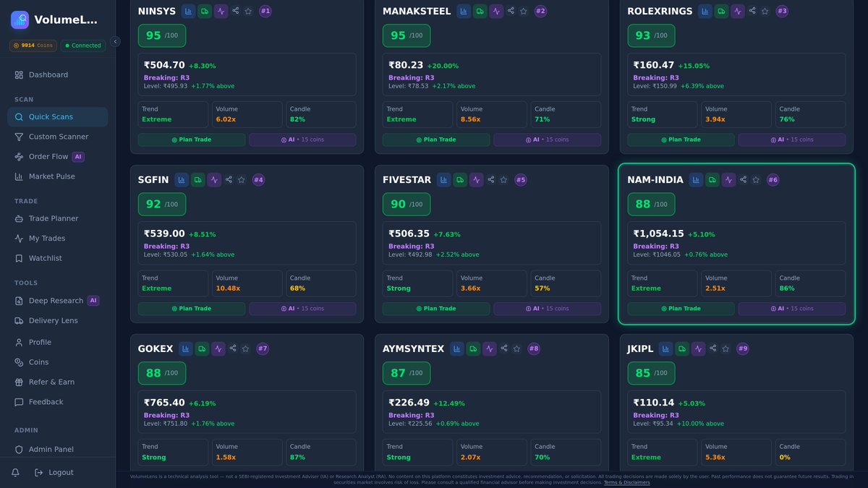Open Refer & Earn page

[58, 382]
